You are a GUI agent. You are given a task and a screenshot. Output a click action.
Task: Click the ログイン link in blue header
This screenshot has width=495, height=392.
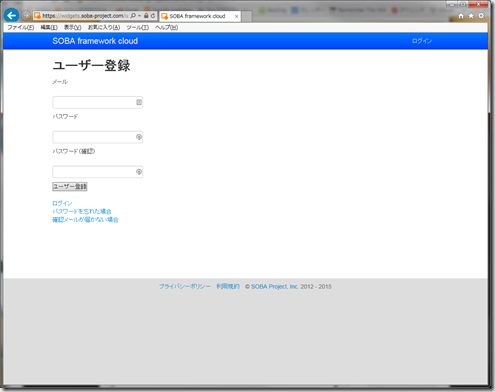(x=422, y=41)
